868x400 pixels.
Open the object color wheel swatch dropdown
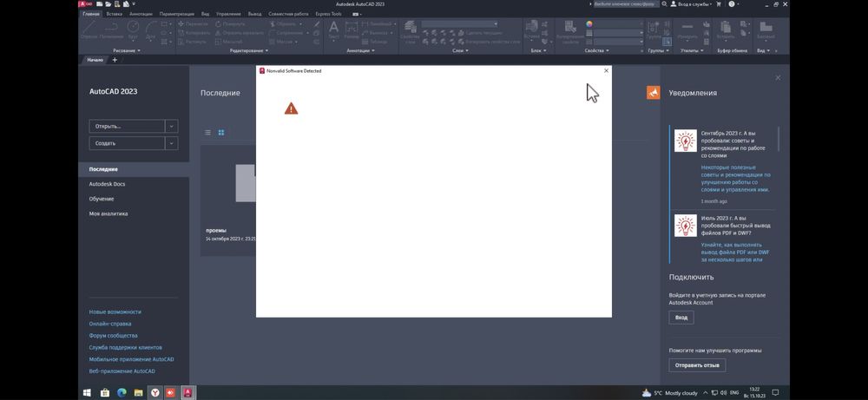click(x=589, y=24)
